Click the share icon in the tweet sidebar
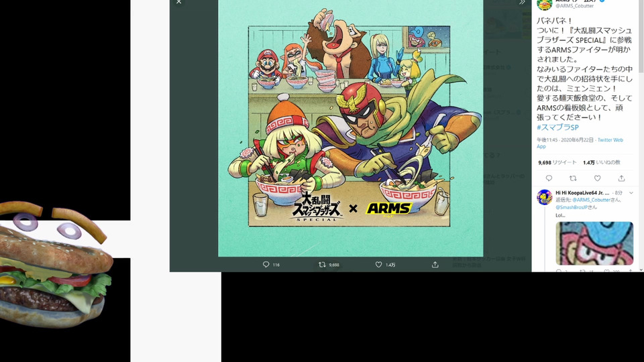644x362 pixels. click(621, 178)
